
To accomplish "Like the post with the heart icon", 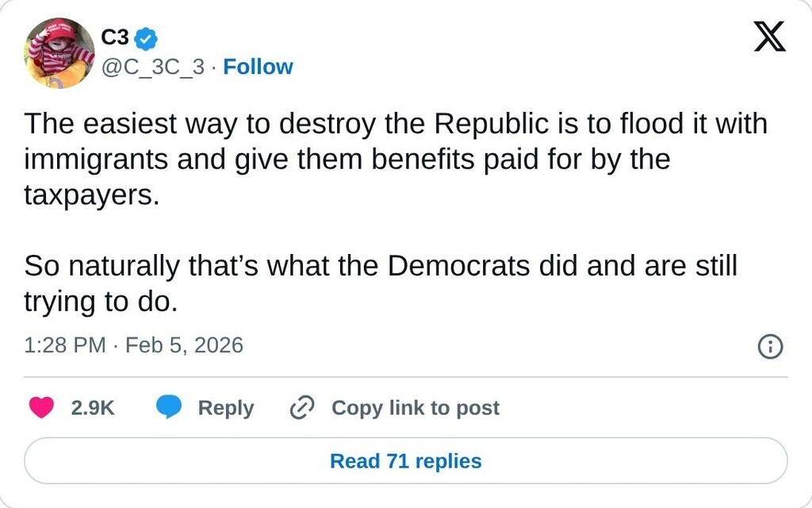I will click(x=41, y=407).
